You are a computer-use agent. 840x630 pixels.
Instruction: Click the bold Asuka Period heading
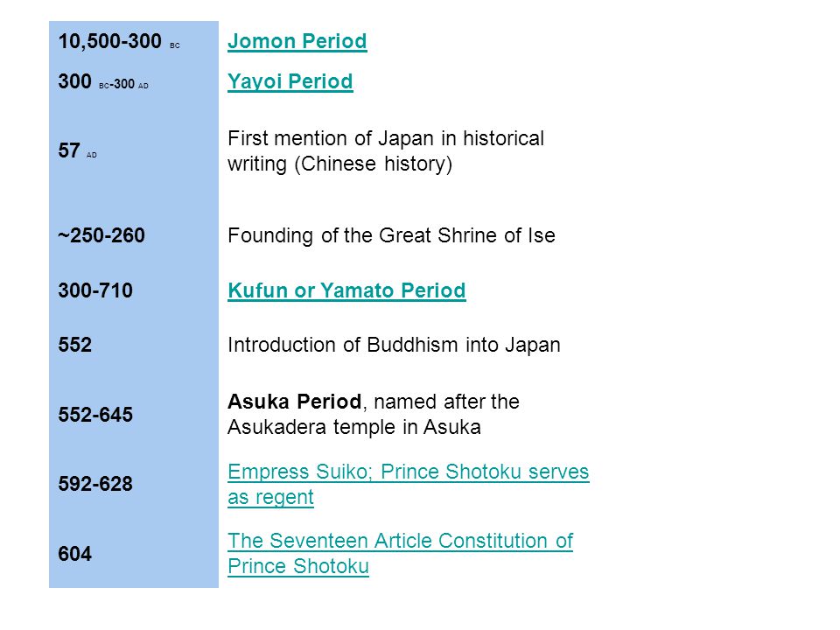click(x=295, y=402)
